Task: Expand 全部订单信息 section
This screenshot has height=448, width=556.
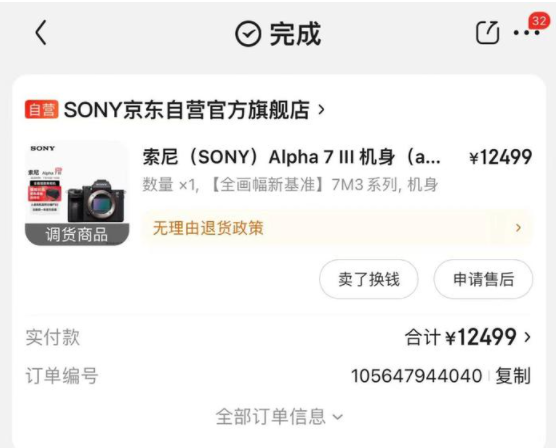Action: (279, 416)
